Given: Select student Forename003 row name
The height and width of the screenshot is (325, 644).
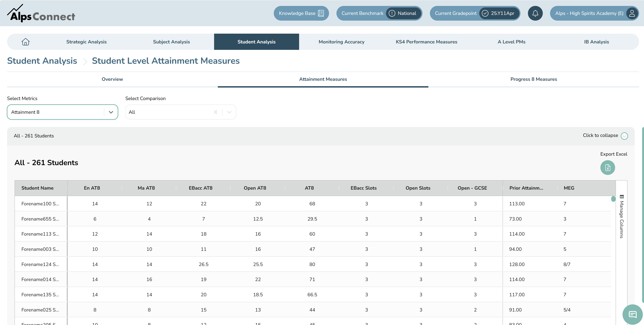Looking at the screenshot, I should (40, 249).
